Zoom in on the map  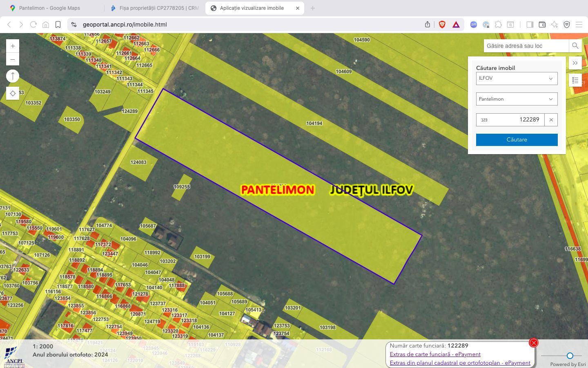[x=13, y=46]
